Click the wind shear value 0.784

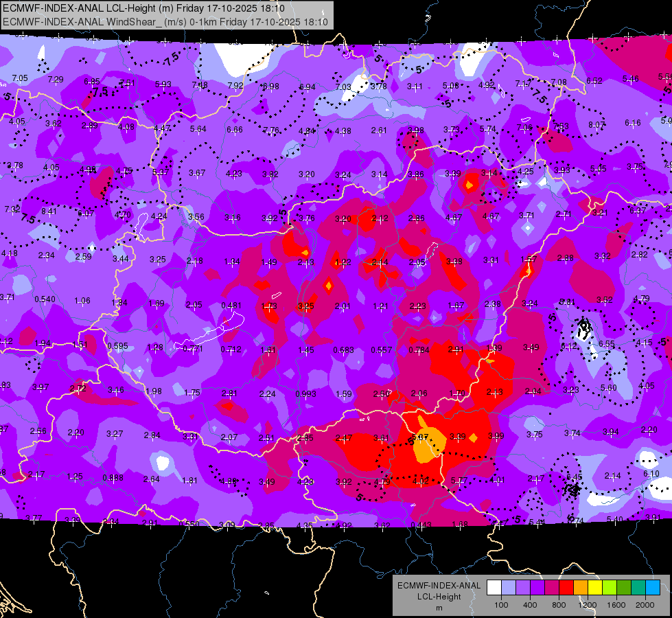pyautogui.click(x=419, y=350)
